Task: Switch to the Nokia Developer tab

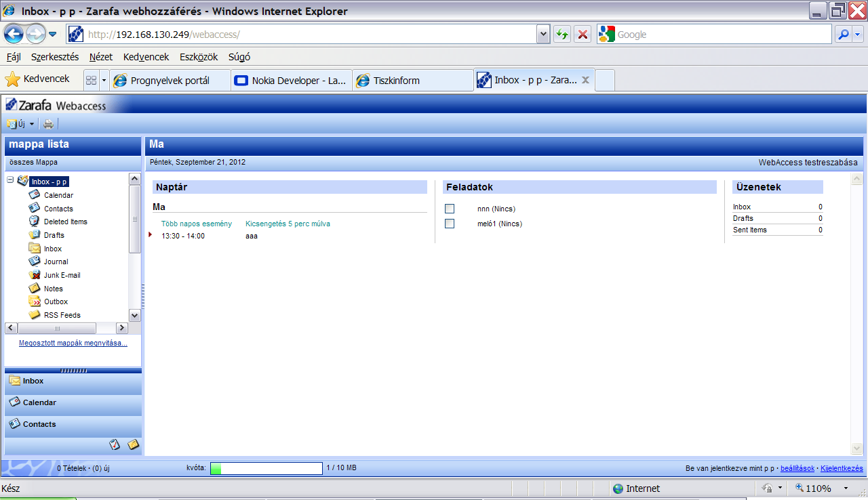Action: tap(291, 80)
